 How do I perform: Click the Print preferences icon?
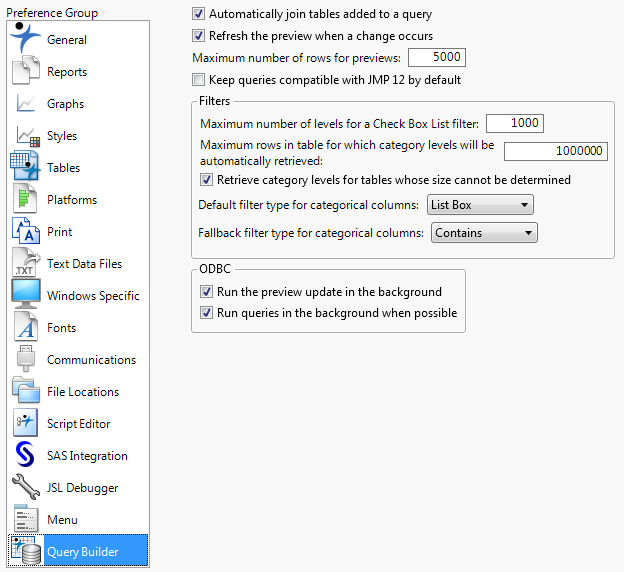(x=26, y=231)
